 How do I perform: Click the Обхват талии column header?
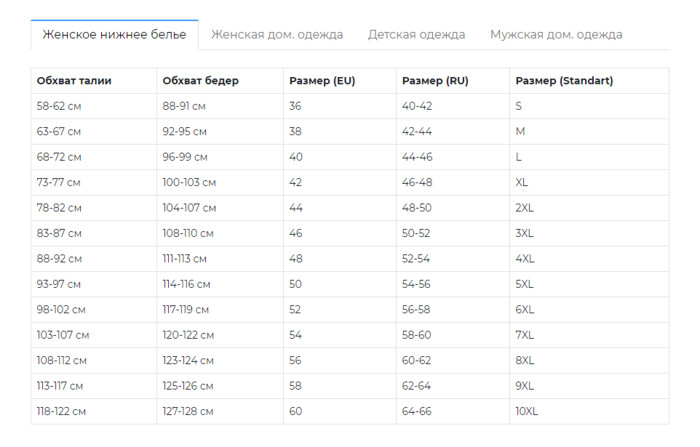coord(74,81)
